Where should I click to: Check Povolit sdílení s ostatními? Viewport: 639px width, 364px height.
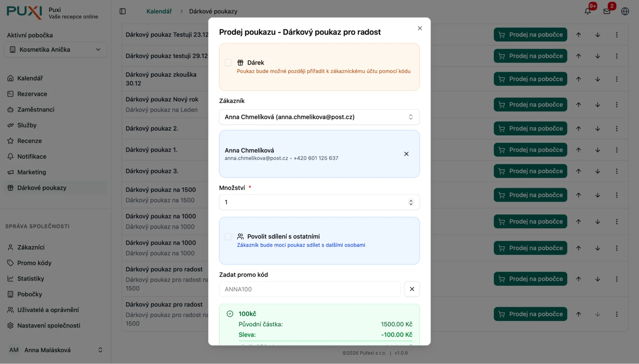pyautogui.click(x=228, y=236)
